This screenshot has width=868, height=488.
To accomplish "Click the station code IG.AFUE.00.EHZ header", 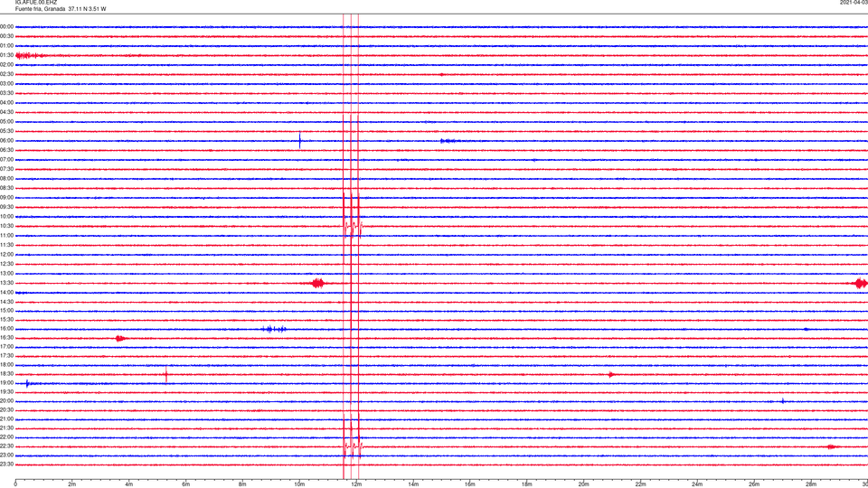I will tap(36, 3).
